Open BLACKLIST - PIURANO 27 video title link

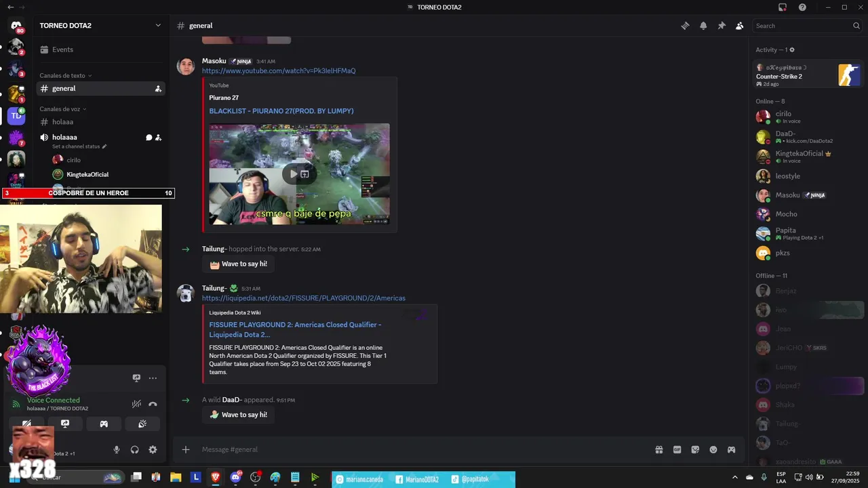point(281,111)
